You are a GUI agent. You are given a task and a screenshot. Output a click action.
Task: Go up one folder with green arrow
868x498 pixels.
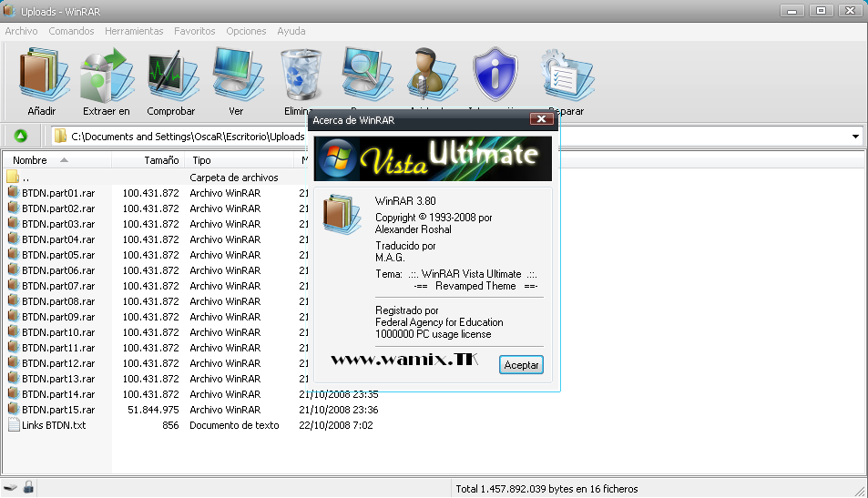[x=20, y=136]
